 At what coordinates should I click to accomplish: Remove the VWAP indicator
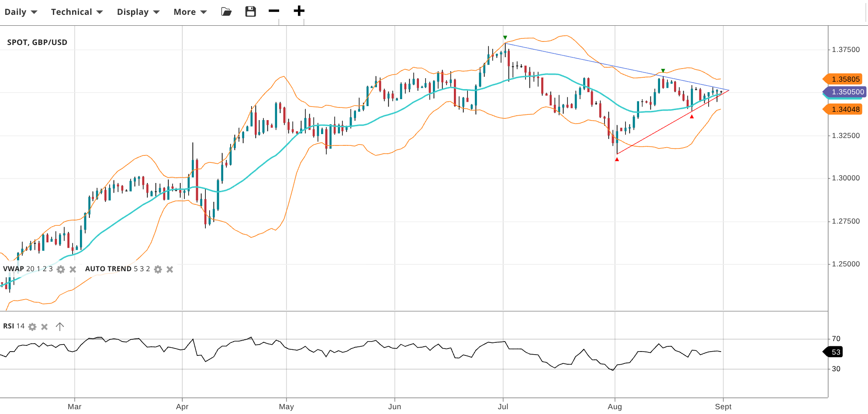[73, 269]
